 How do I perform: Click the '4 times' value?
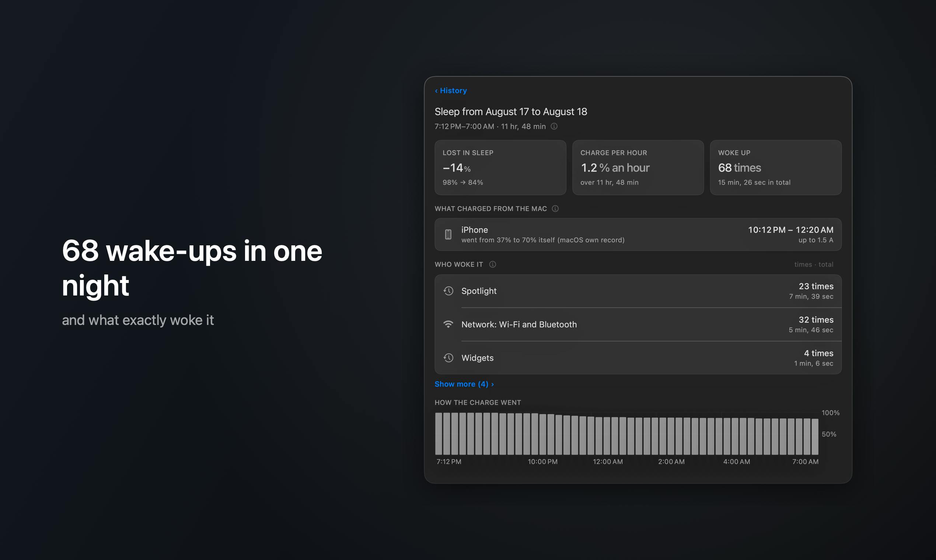point(818,353)
